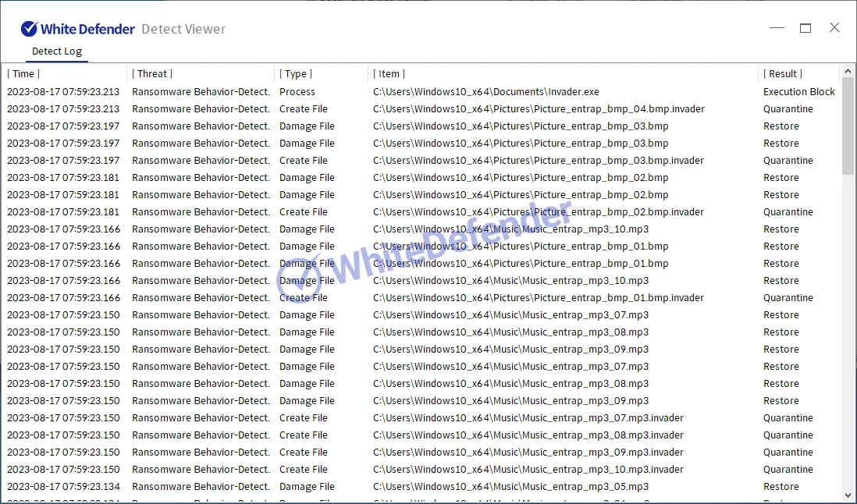Minimize the Detect Viewer window
This screenshot has height=504, width=857.
(x=777, y=28)
